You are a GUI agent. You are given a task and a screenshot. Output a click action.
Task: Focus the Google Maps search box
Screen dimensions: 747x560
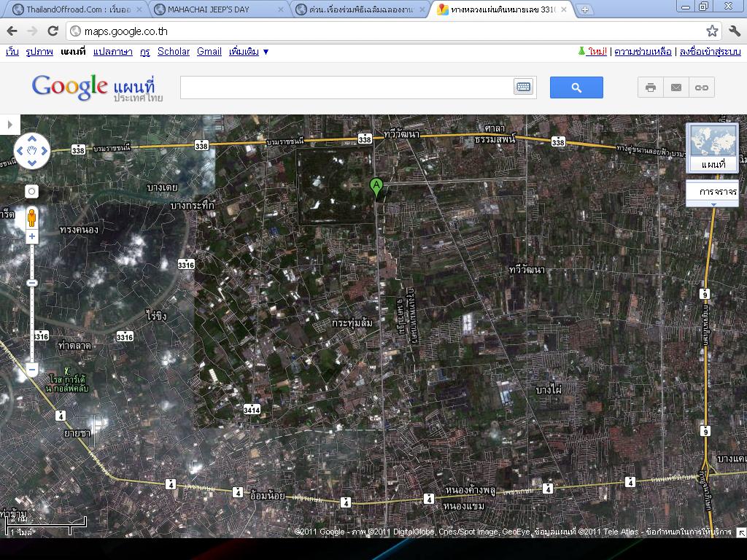point(347,87)
